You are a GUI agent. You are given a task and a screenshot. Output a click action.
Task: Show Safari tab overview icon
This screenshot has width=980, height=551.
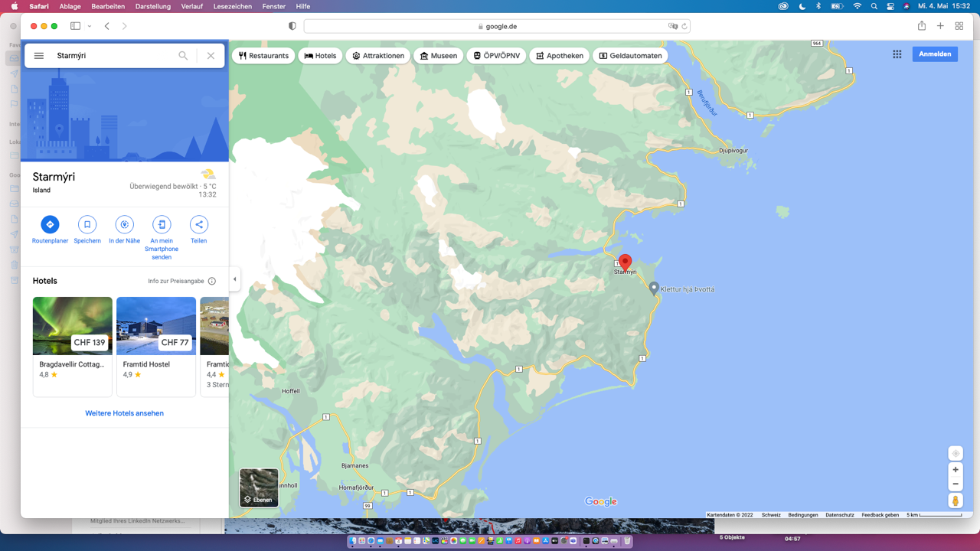pyautogui.click(x=959, y=26)
